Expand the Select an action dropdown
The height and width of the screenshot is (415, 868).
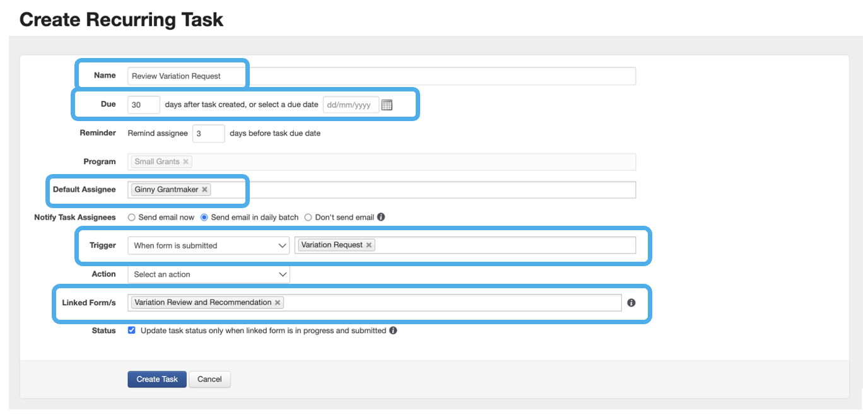coord(208,274)
